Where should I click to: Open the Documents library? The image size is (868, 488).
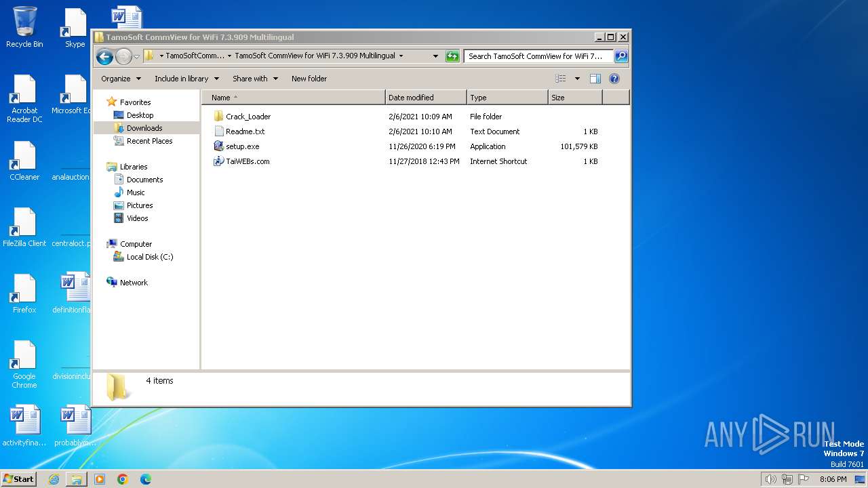click(144, 180)
